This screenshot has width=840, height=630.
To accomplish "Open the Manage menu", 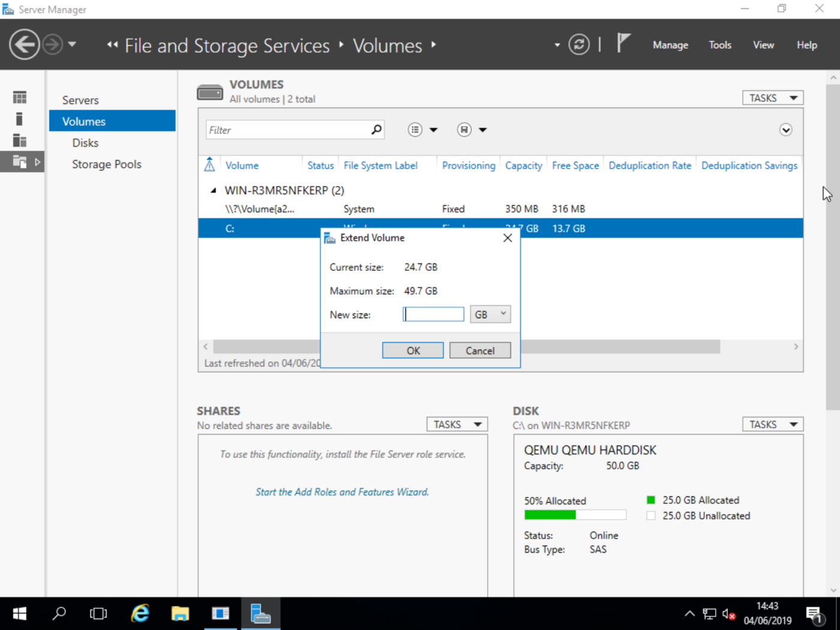I will tap(670, 44).
